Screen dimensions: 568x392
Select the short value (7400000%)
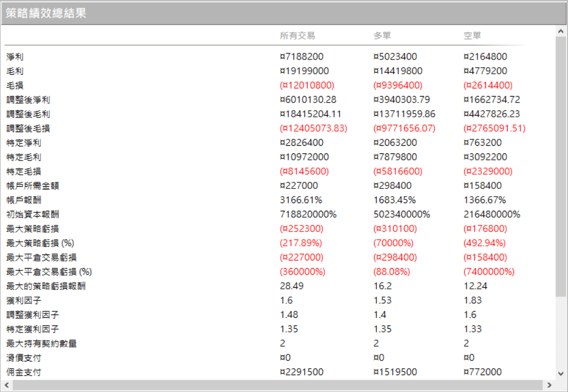point(489,272)
